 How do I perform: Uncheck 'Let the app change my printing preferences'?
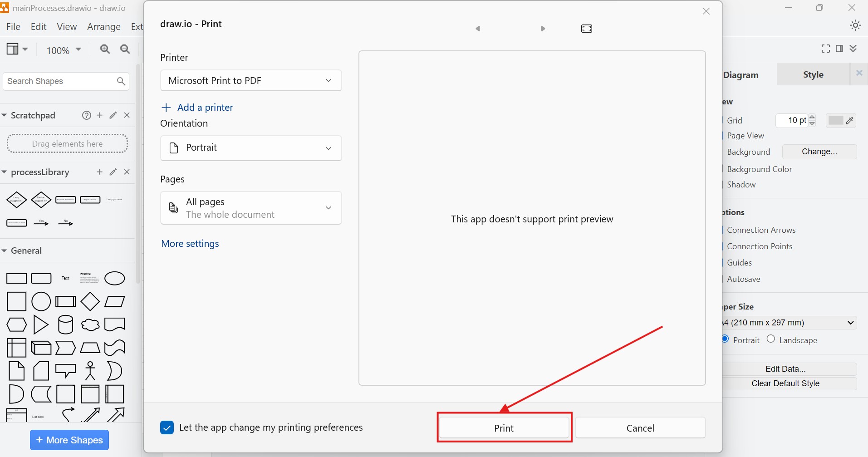[167, 428]
